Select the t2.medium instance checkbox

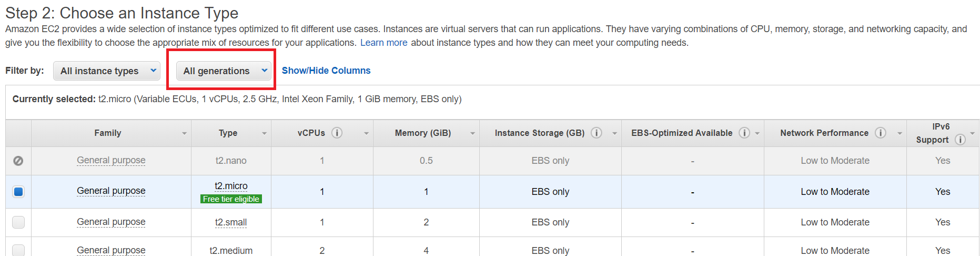point(18,250)
